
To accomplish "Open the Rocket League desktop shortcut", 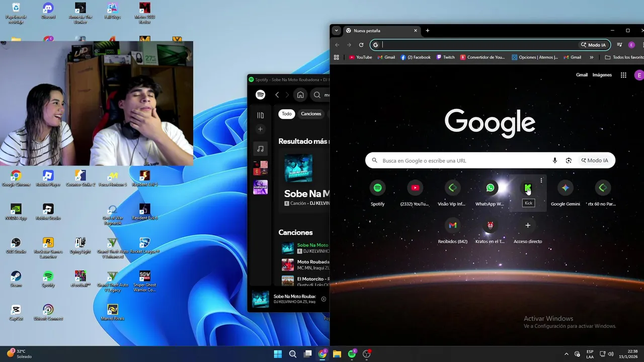I will point(144,245).
